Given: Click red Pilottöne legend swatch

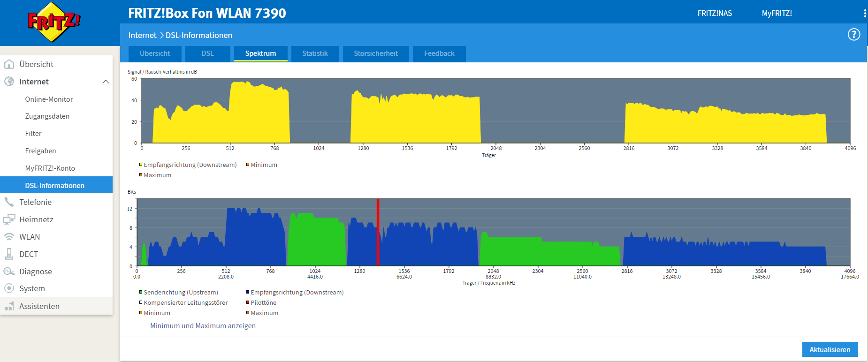Looking at the screenshot, I should [248, 302].
